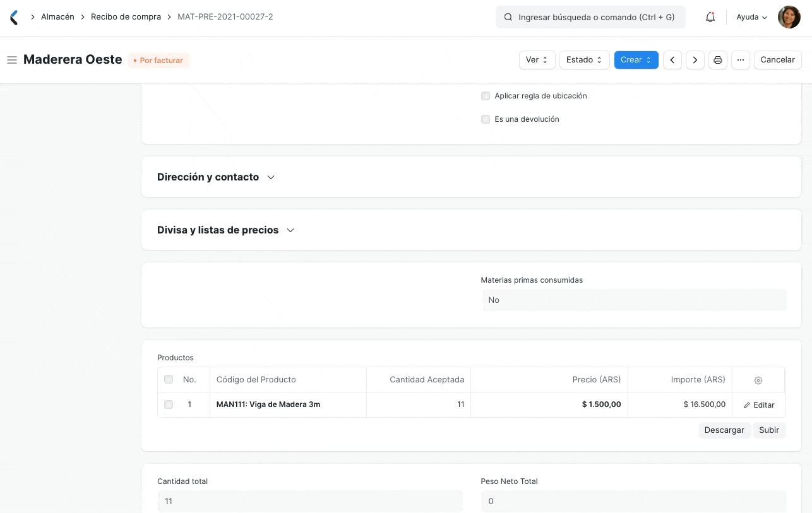The height and width of the screenshot is (513, 812).
Task: Toggle Es una devolución checkbox
Action: [486, 119]
